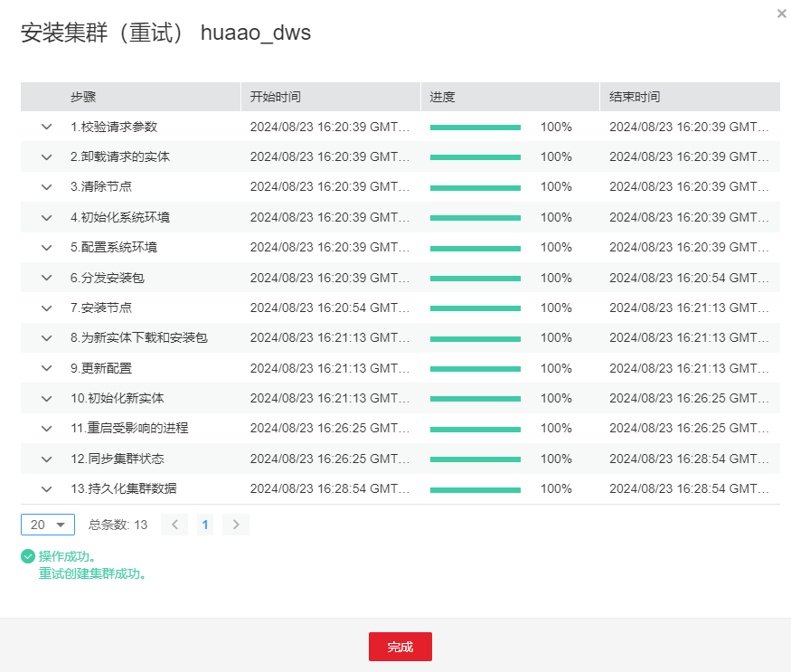Click 100% value in 9.更新配置 row
Screen dimensions: 791x672
pyautogui.click(x=556, y=369)
